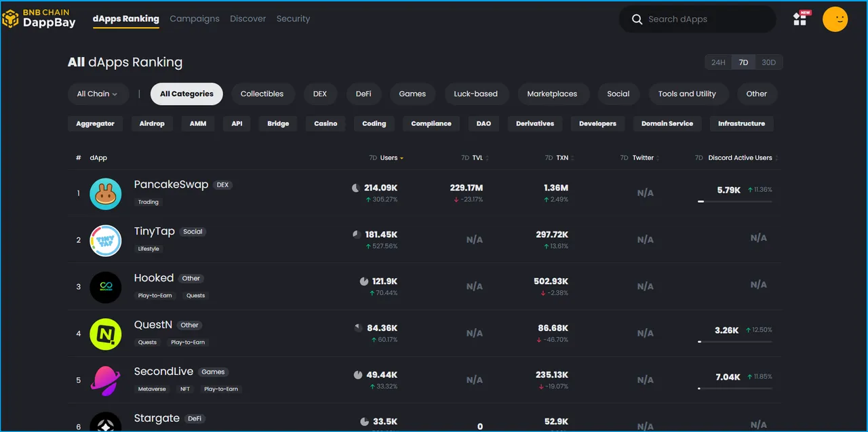Open the yellow smiley profile avatar
The width and height of the screenshot is (868, 432).
[835, 19]
